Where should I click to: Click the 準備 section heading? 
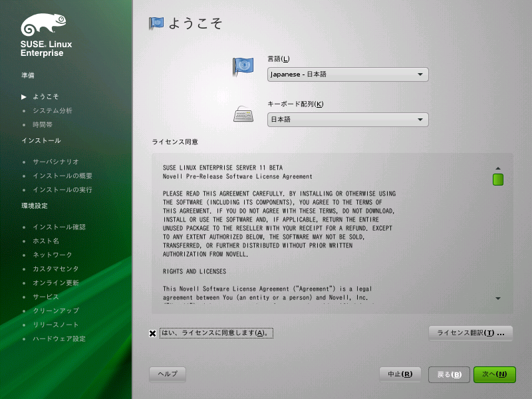(28, 75)
